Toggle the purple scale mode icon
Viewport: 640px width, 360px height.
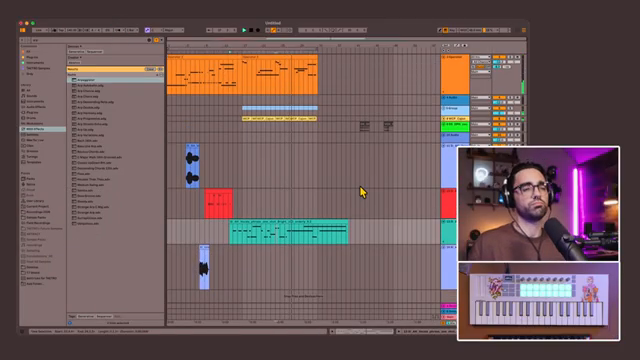(x=147, y=30)
